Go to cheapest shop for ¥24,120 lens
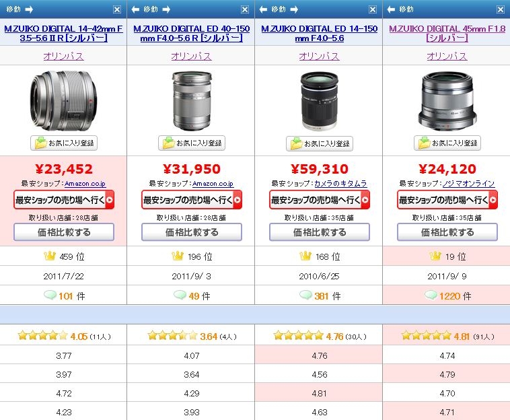The image size is (510, 420). [x=447, y=200]
